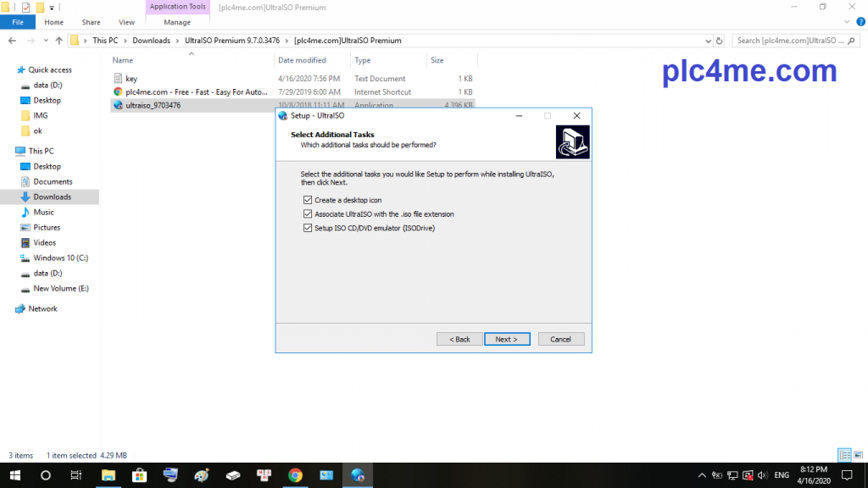
Task: Show hidden system tray icons
Action: [701, 475]
